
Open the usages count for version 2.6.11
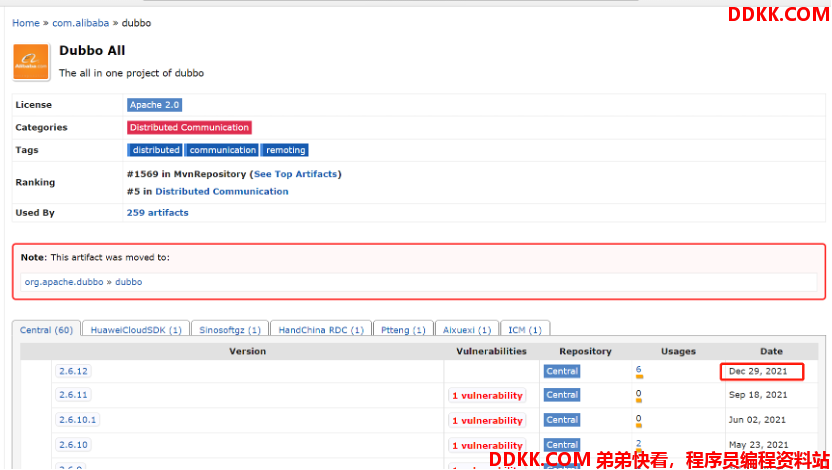point(638,394)
